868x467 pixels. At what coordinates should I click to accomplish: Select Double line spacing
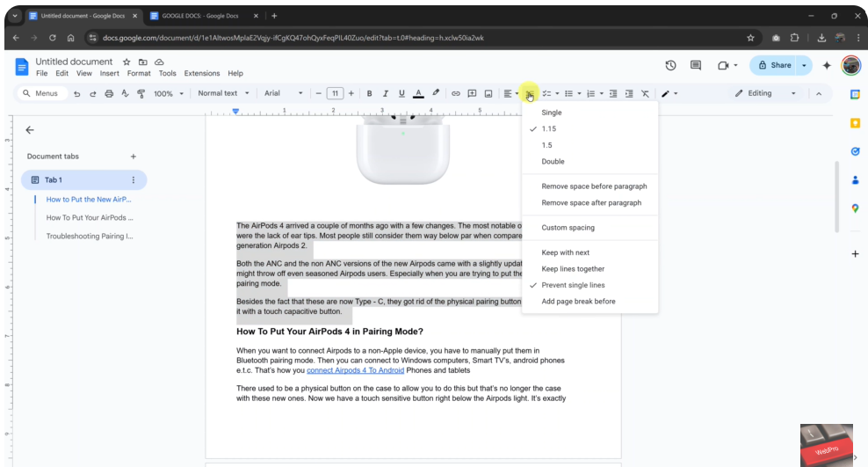tap(590, 161)
